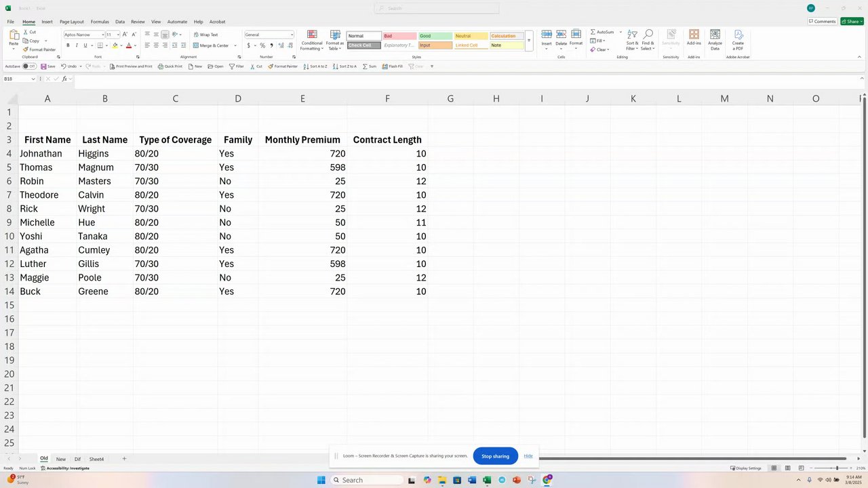Screen dimensions: 868x488
Task: Click Print Preview and Print
Action: click(x=131, y=66)
